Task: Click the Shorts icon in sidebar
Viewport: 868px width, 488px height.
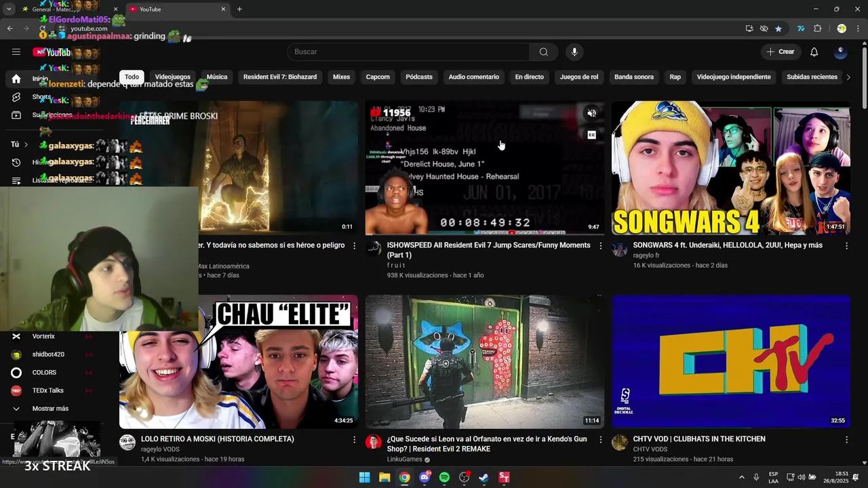Action: (x=16, y=97)
